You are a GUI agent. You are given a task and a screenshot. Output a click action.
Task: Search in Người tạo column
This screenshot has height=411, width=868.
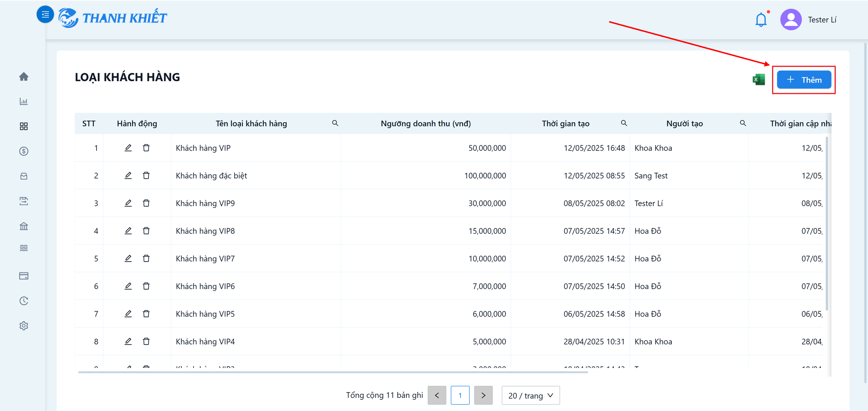point(743,123)
